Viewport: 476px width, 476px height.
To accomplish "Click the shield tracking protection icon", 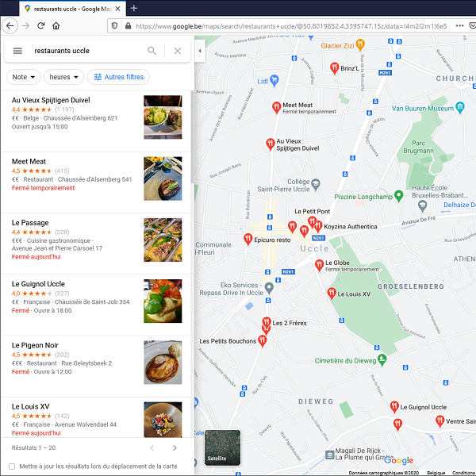I will click(x=114, y=26).
